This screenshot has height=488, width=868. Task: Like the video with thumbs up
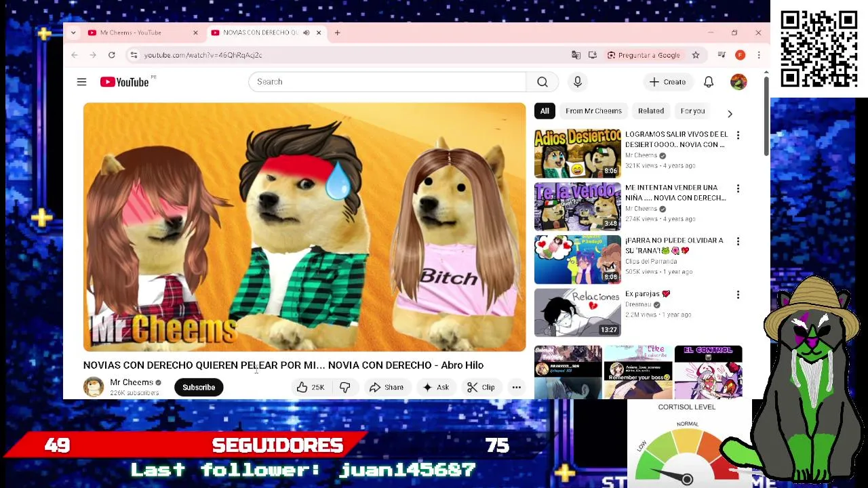click(x=311, y=388)
